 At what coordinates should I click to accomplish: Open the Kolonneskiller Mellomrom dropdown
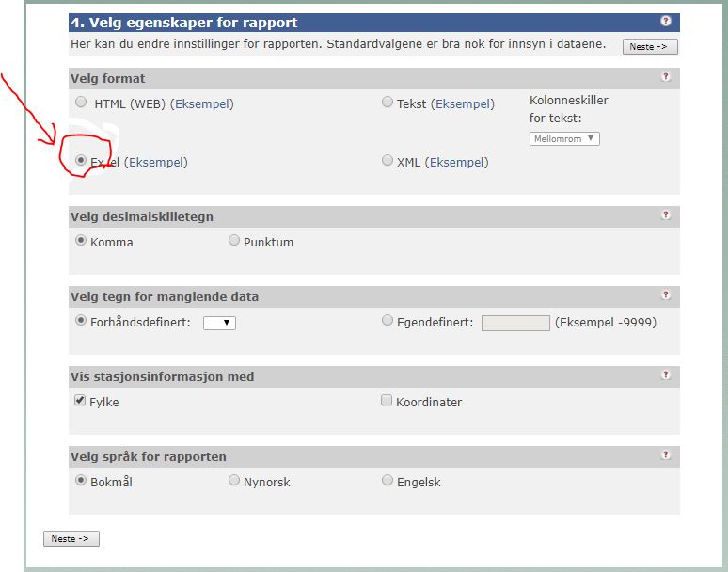(564, 139)
